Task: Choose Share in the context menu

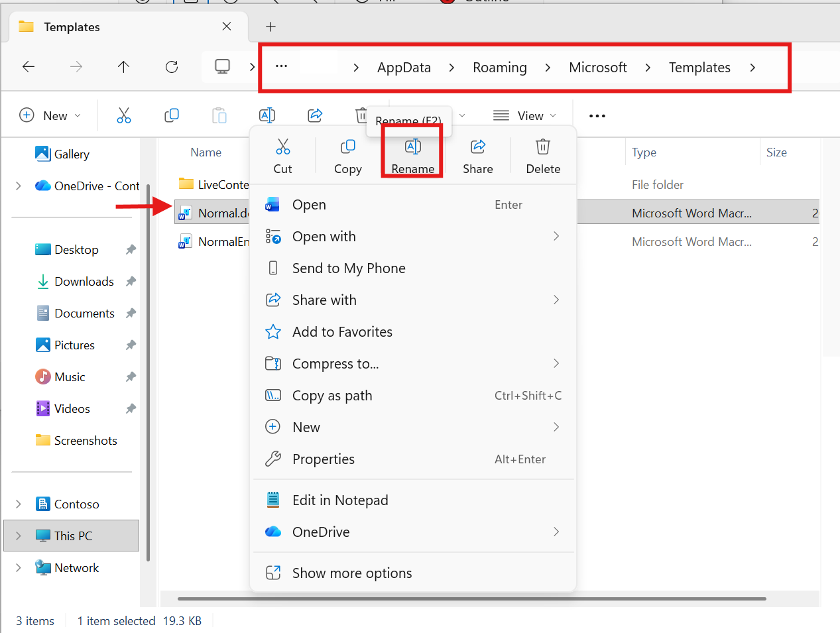Action: coord(478,156)
